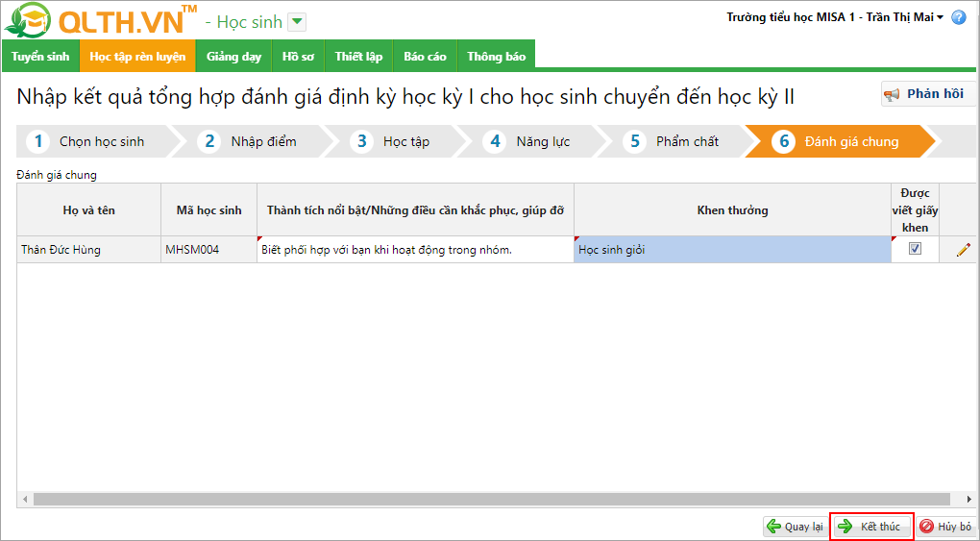Open the Hồ sơ menu
The image size is (980, 541).
coord(298,57)
